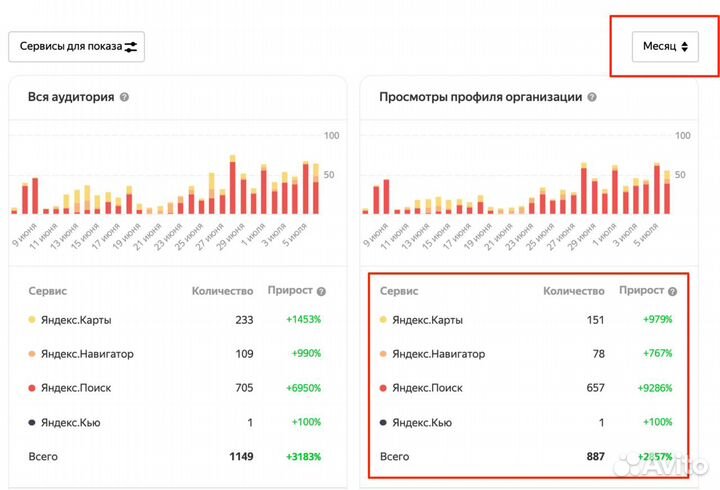Screen dimensions: 720x490
Task: Click the Вся аудитория heading
Action: pyautogui.click(x=71, y=97)
